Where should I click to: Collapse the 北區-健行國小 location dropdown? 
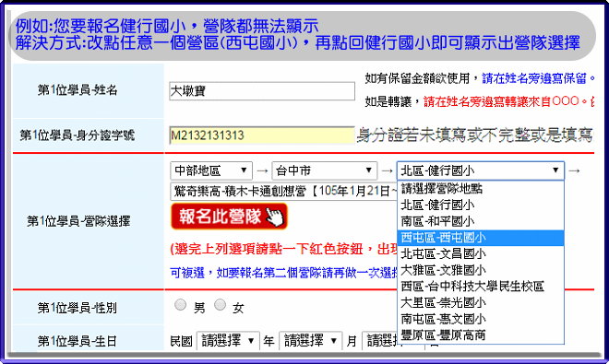point(481,170)
